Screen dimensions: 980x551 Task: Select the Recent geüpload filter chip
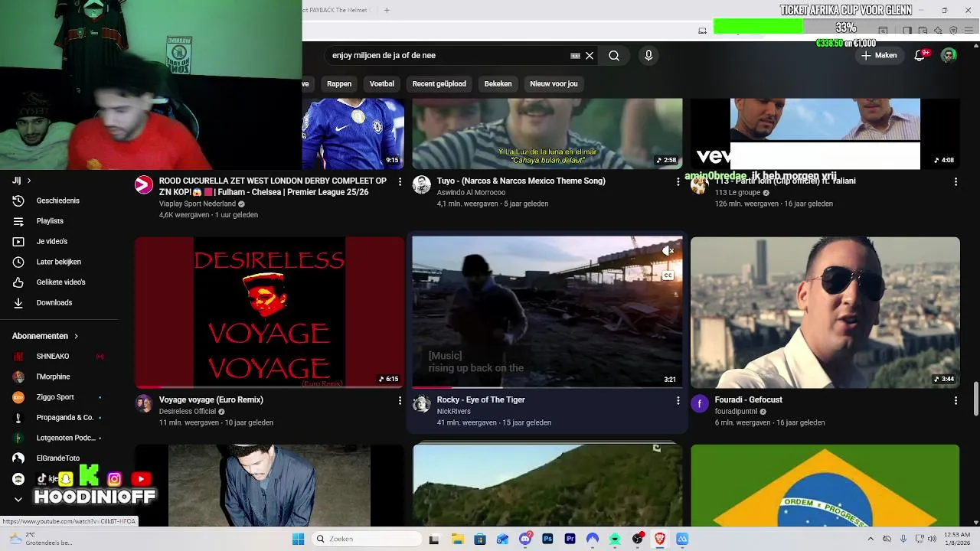[x=439, y=83]
